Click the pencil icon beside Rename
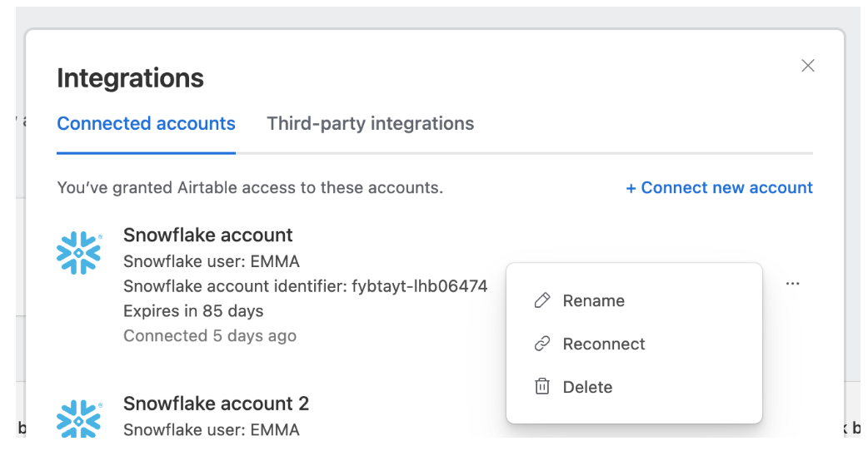 tap(542, 300)
